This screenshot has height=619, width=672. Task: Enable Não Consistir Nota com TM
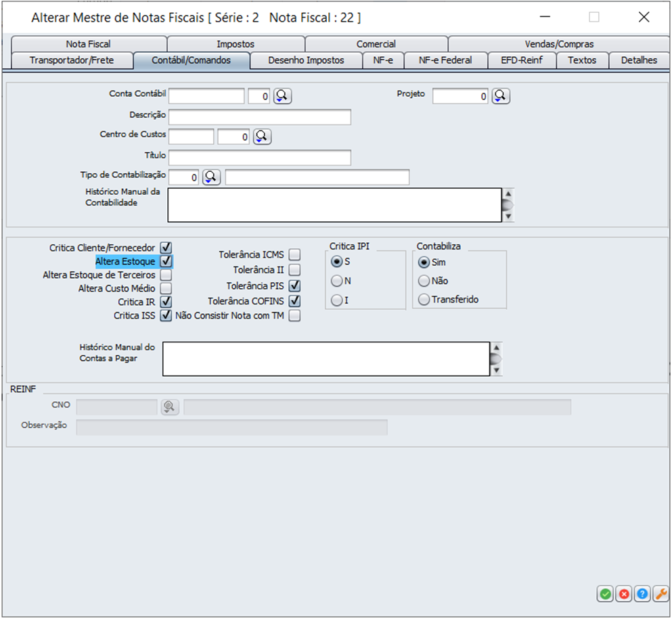click(294, 316)
